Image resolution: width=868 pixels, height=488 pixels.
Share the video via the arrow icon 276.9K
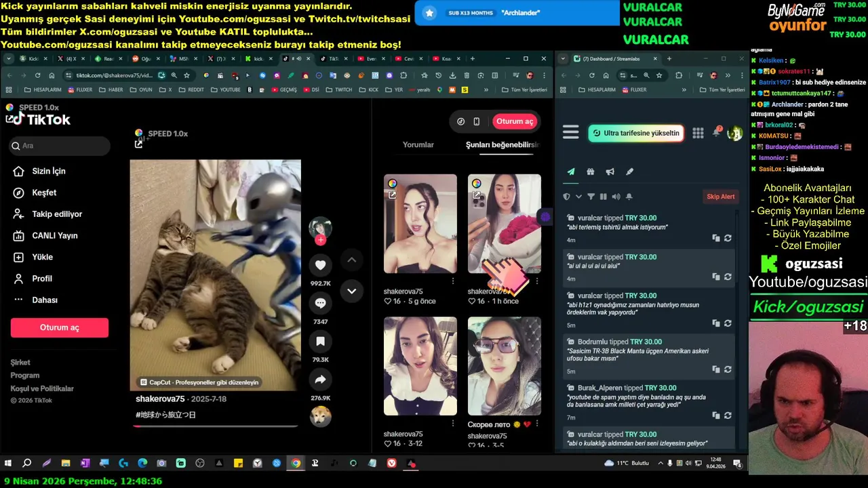[321, 380]
